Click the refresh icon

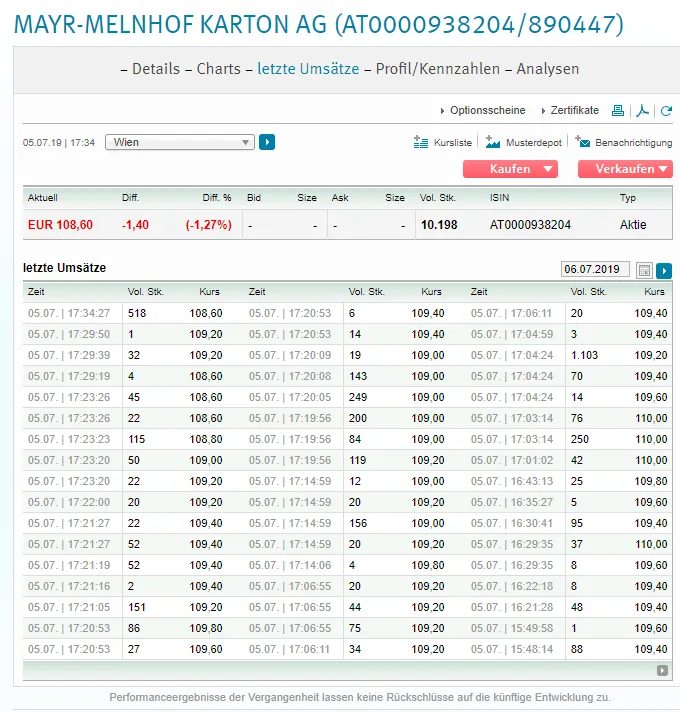tap(666, 111)
